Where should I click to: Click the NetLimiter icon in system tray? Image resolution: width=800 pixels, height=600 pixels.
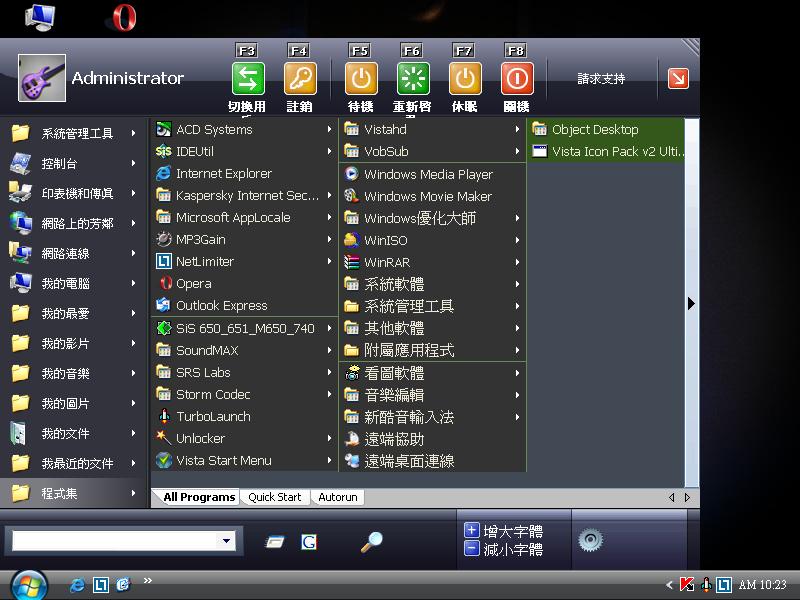coord(724,584)
